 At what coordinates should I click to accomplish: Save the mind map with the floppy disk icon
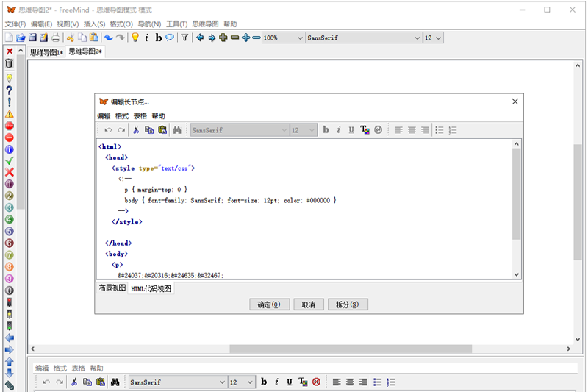[32, 38]
